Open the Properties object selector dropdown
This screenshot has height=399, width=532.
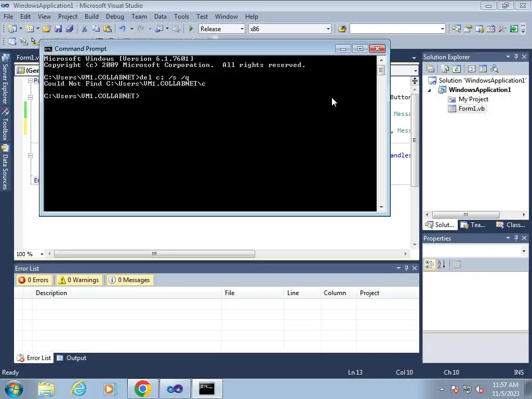coord(524,251)
